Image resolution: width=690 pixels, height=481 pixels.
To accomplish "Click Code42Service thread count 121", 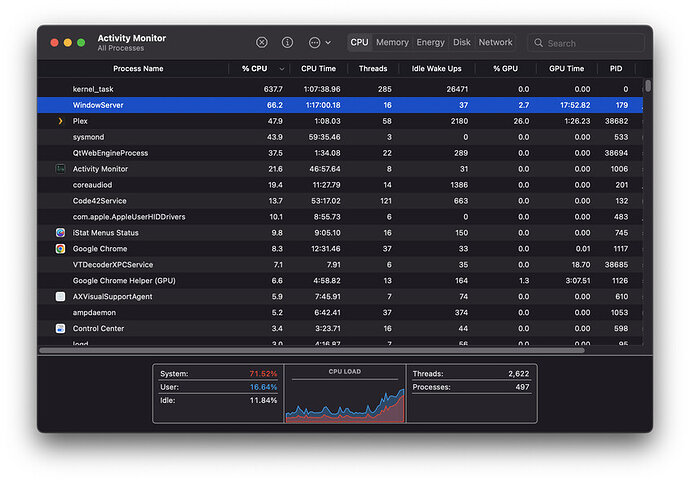I will tap(385, 201).
